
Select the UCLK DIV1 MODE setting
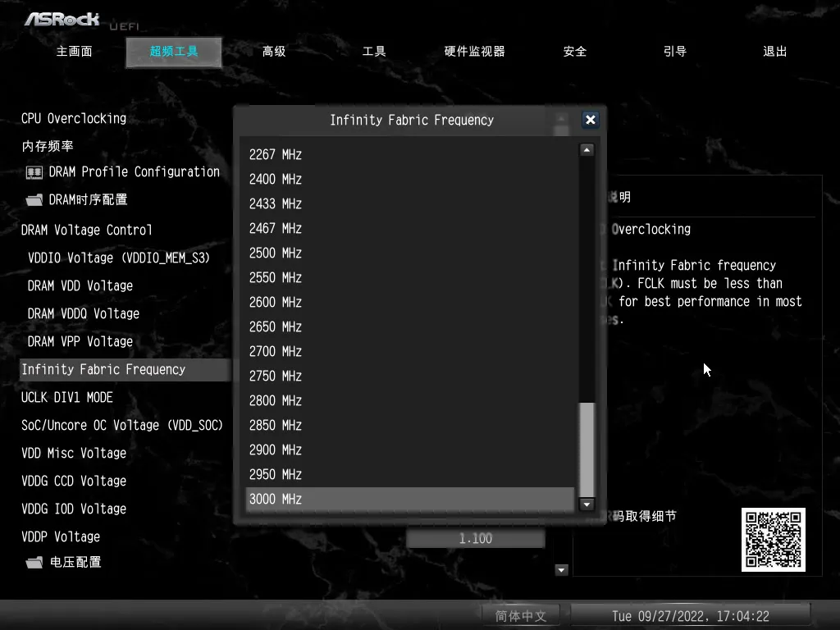pos(67,398)
